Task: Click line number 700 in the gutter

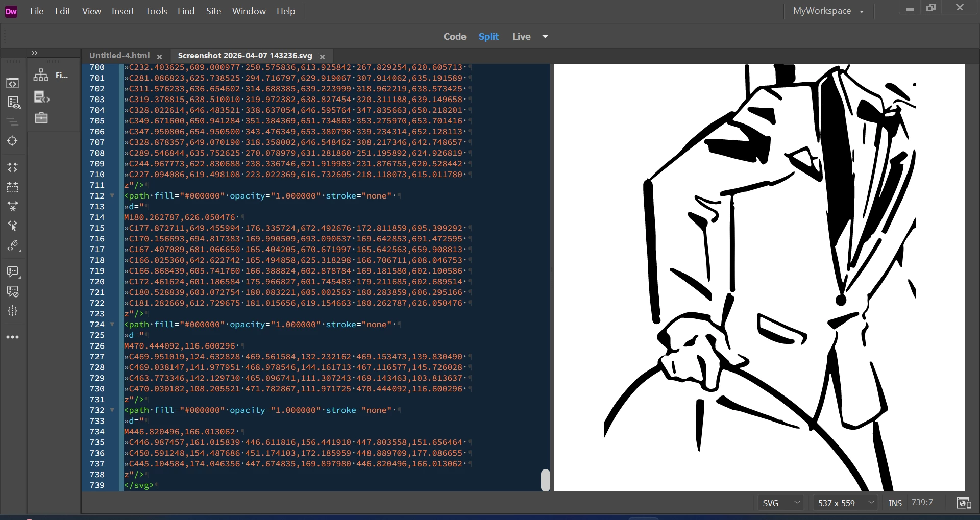Action: (x=97, y=67)
